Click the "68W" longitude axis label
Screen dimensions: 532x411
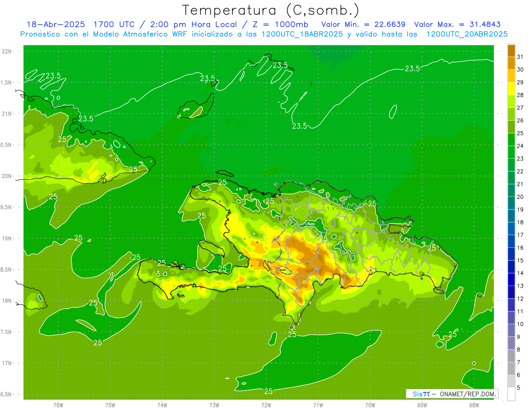pos(474,405)
